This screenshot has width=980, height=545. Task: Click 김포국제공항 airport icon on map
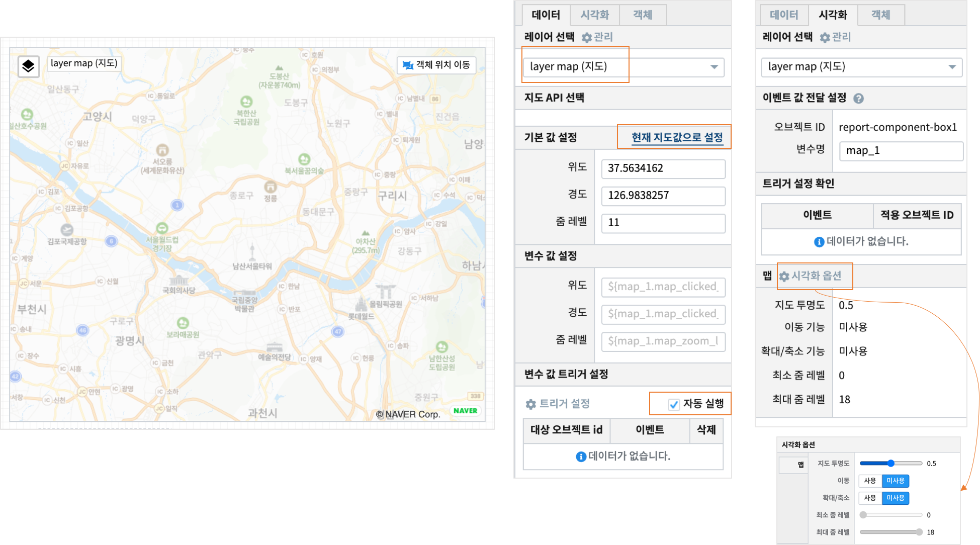pos(67,230)
